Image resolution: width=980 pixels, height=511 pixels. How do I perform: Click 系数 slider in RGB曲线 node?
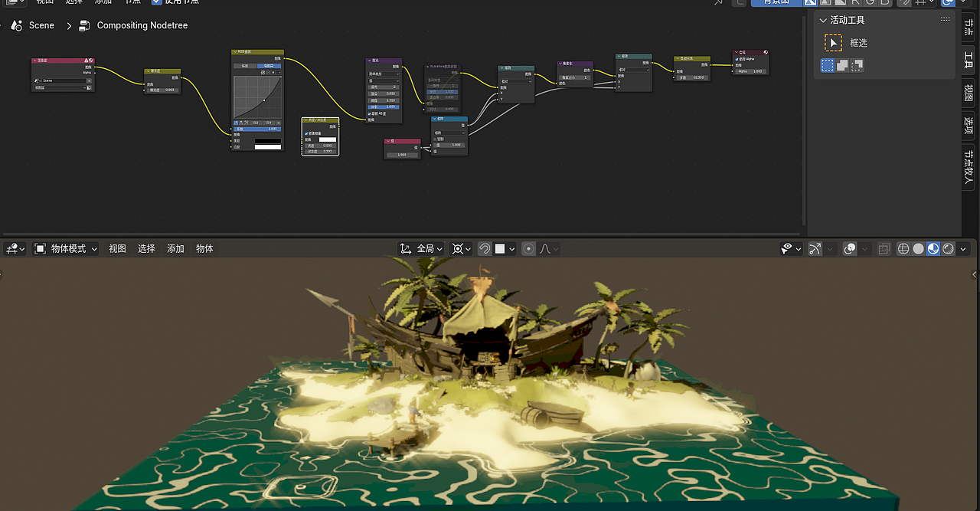(x=257, y=129)
